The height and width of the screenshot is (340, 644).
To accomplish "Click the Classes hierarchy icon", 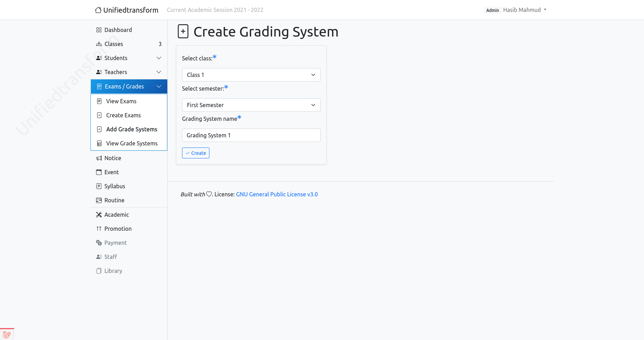I will (x=99, y=44).
